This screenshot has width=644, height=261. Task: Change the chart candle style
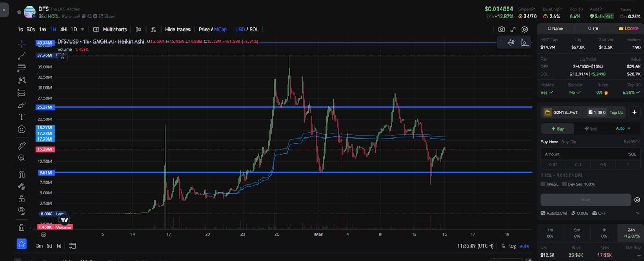pyautogui.click(x=138, y=30)
